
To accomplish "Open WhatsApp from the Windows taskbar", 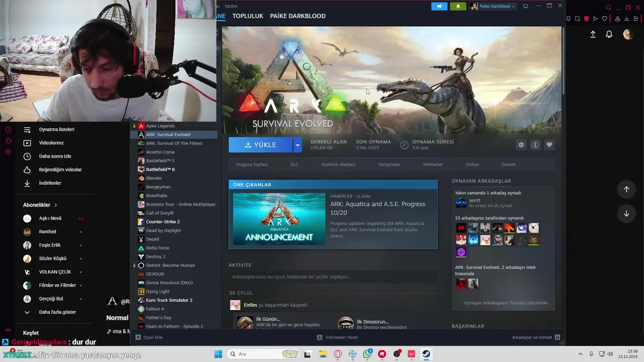I will coord(367,354).
